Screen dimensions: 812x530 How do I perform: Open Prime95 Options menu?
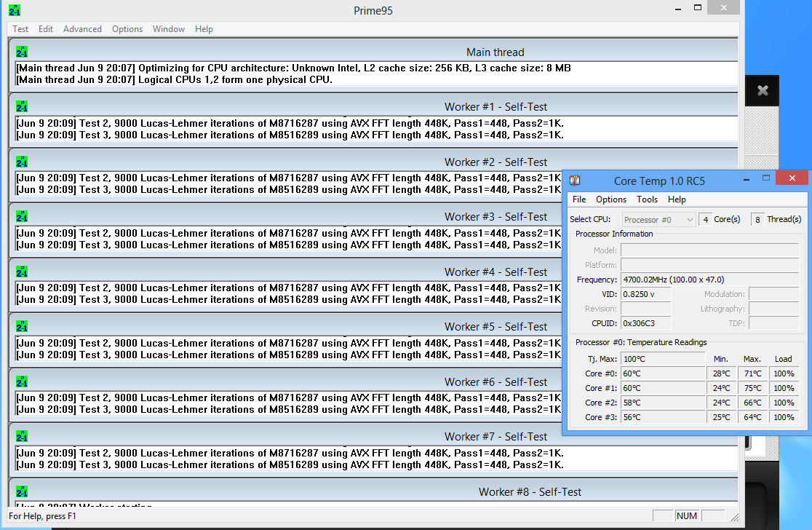127,29
